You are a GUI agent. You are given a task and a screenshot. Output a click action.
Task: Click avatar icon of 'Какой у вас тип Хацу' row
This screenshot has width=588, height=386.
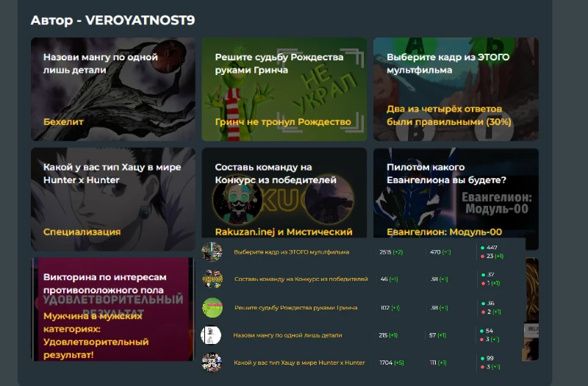tap(212, 362)
